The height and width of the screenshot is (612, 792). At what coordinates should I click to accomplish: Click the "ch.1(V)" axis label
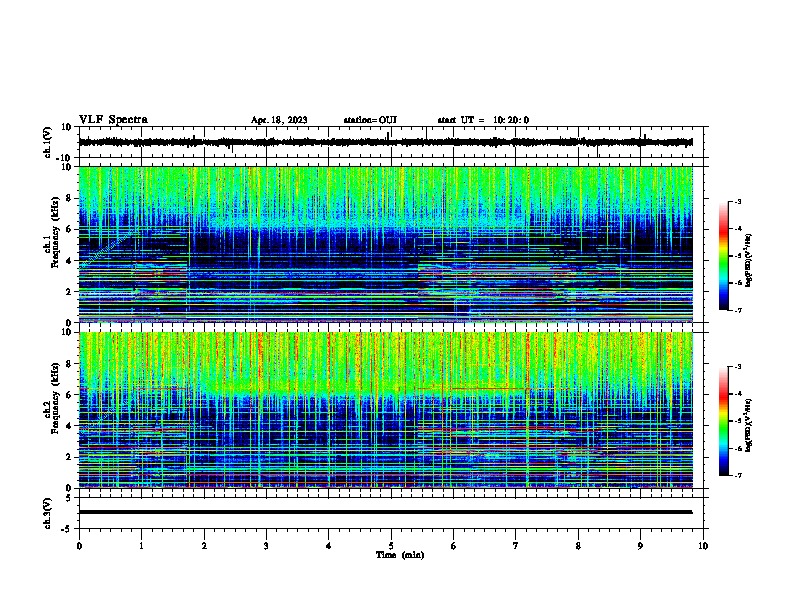coord(48,142)
